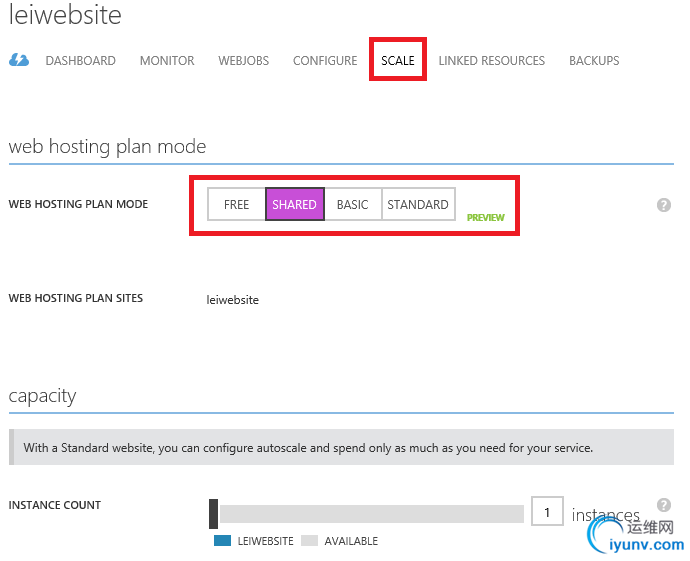Select the Scale tab
Screen dimensions: 690x561
tap(398, 61)
